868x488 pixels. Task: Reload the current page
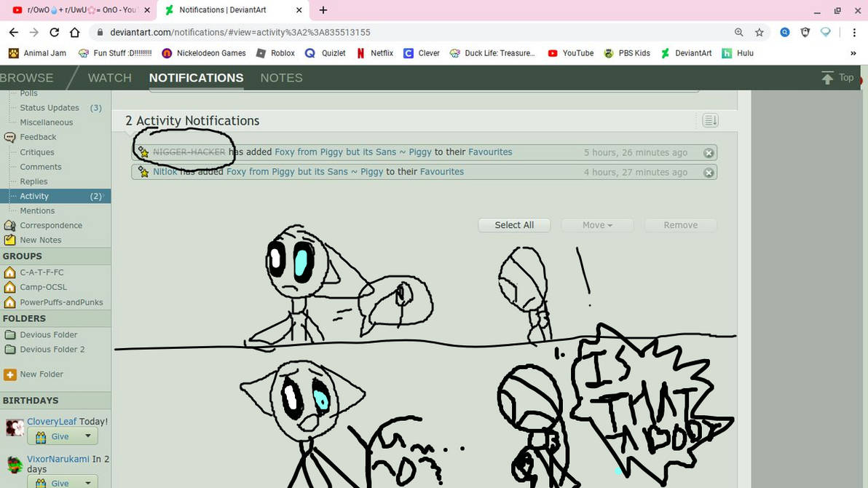click(x=54, y=32)
